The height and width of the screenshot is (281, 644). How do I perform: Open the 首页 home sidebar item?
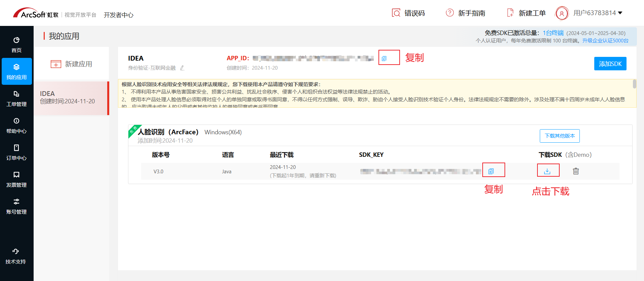pos(16,44)
